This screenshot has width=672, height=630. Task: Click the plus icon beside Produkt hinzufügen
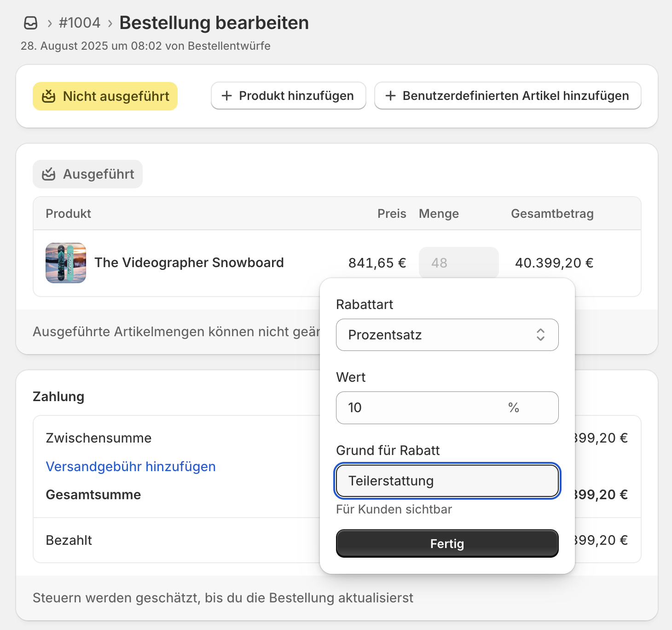(x=226, y=96)
